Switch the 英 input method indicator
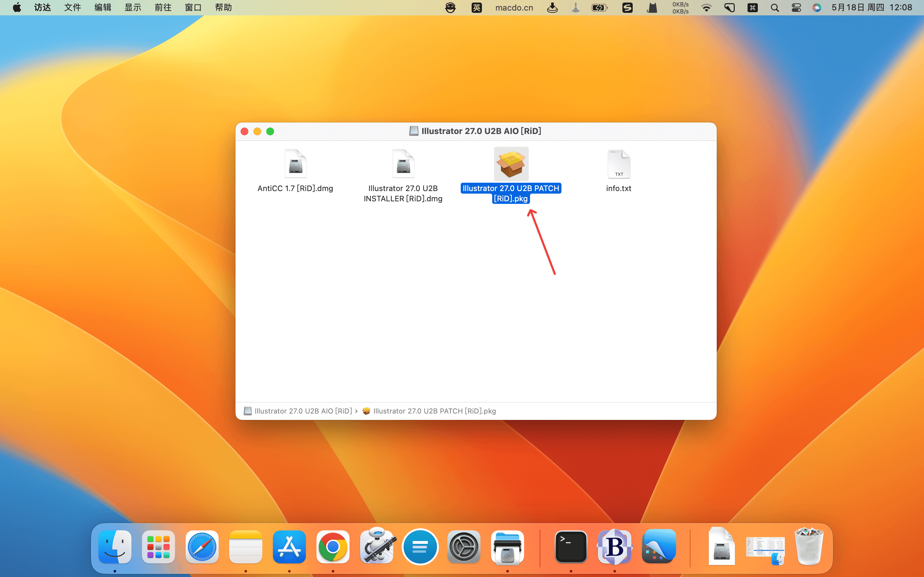The width and height of the screenshot is (924, 577). pyautogui.click(x=476, y=8)
